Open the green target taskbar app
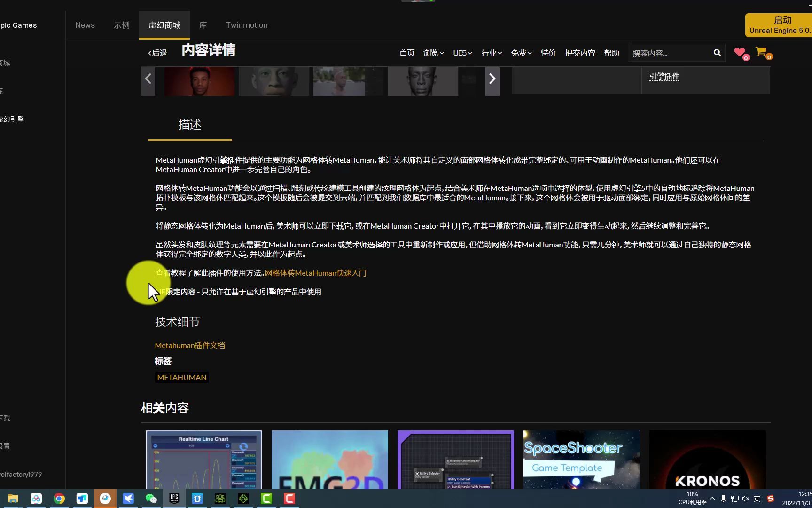Viewport: 812px width, 508px height. point(243,499)
